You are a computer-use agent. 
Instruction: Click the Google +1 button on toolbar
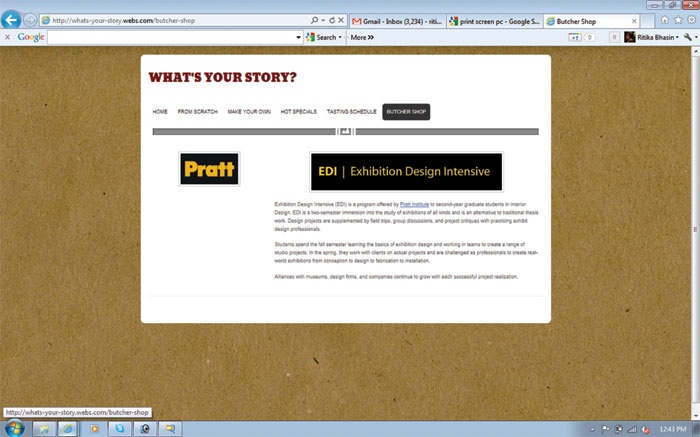pos(574,37)
